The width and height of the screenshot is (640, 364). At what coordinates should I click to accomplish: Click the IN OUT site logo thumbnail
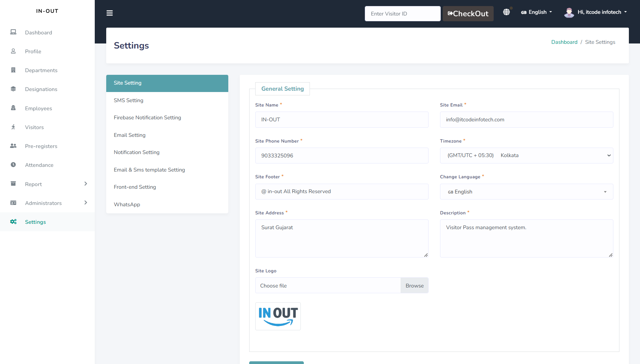(278, 316)
